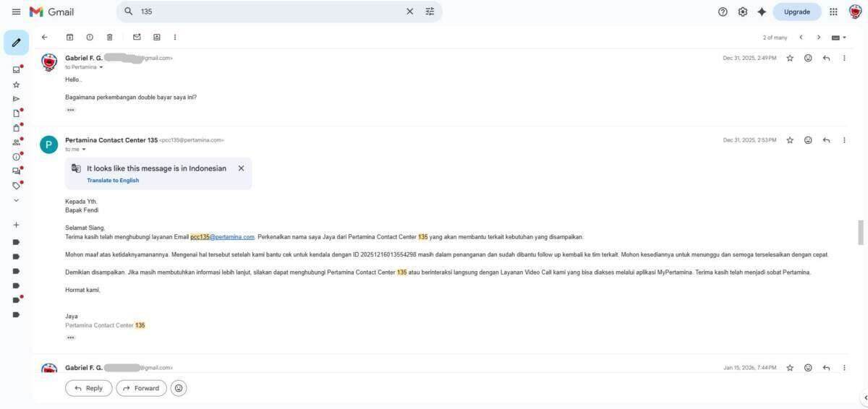This screenshot has width=868, height=409.
Task: Mark the conversation as unread
Action: (137, 37)
